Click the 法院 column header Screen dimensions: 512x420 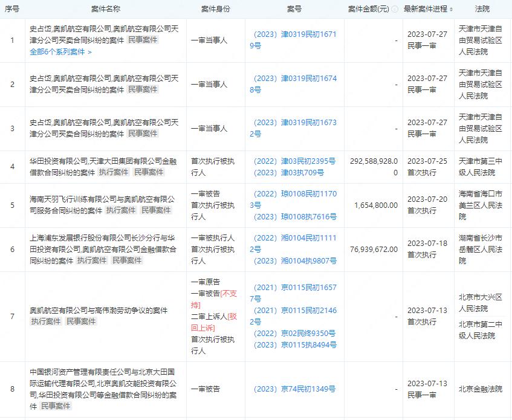pyautogui.click(x=482, y=9)
